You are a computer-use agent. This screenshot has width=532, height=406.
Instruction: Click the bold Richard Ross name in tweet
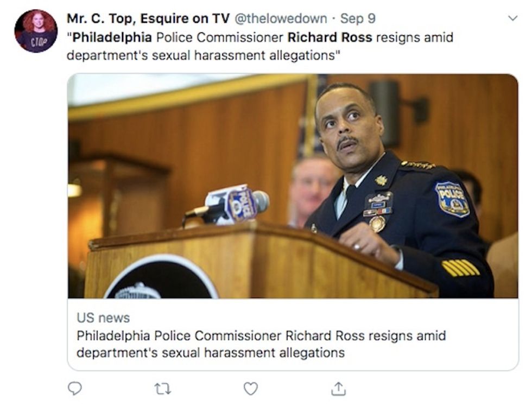(x=330, y=37)
